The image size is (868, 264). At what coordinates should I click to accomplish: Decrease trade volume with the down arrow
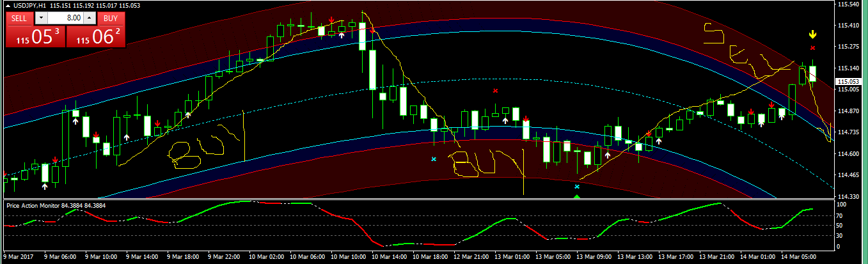[41, 18]
